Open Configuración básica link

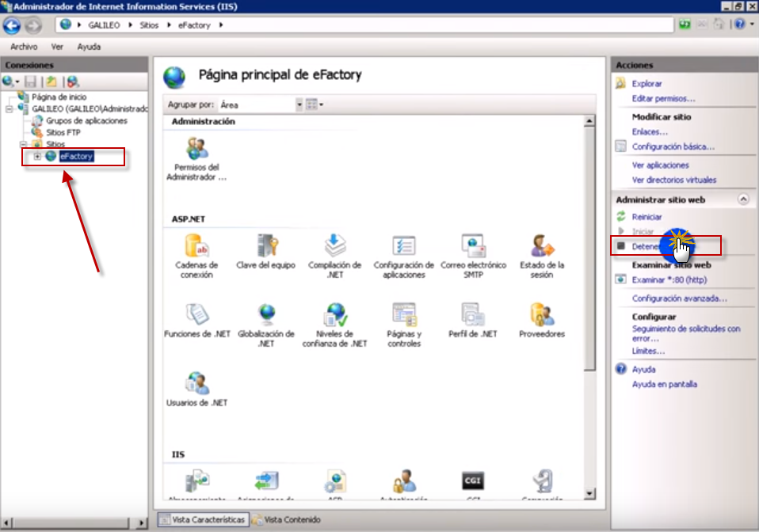673,146
